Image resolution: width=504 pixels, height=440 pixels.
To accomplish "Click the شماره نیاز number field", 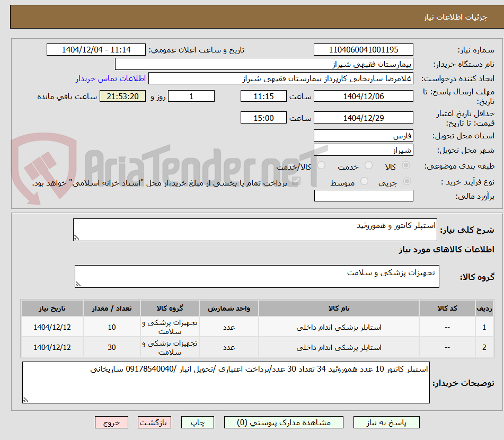I will click(363, 50).
